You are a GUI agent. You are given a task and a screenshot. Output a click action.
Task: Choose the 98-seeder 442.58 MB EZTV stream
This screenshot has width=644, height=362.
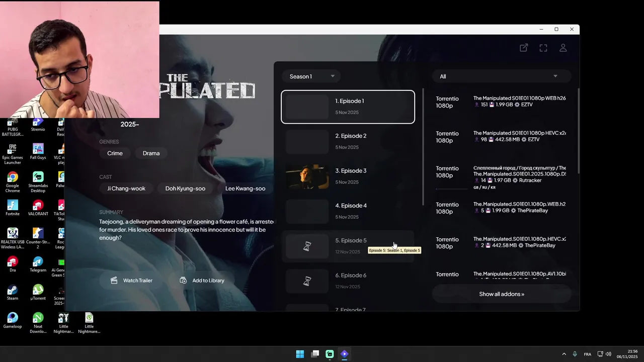pyautogui.click(x=502, y=136)
